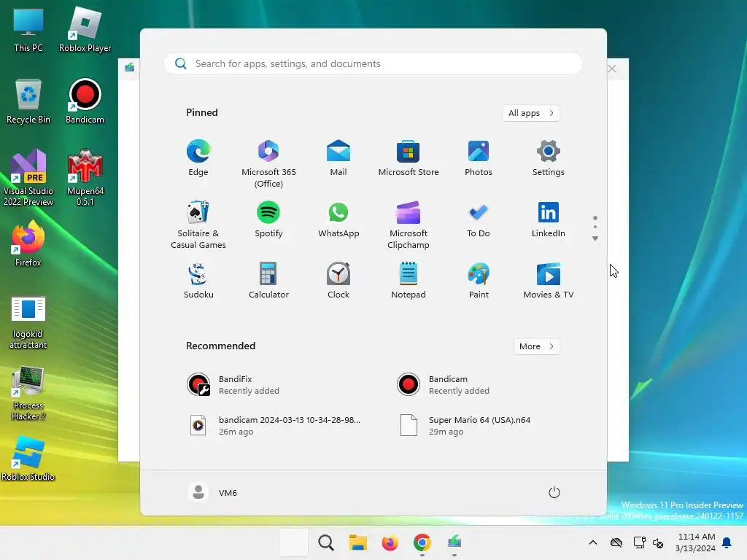Screen dimensions: 747x560
Task: Click the power button in Start menu
Action: (x=554, y=492)
